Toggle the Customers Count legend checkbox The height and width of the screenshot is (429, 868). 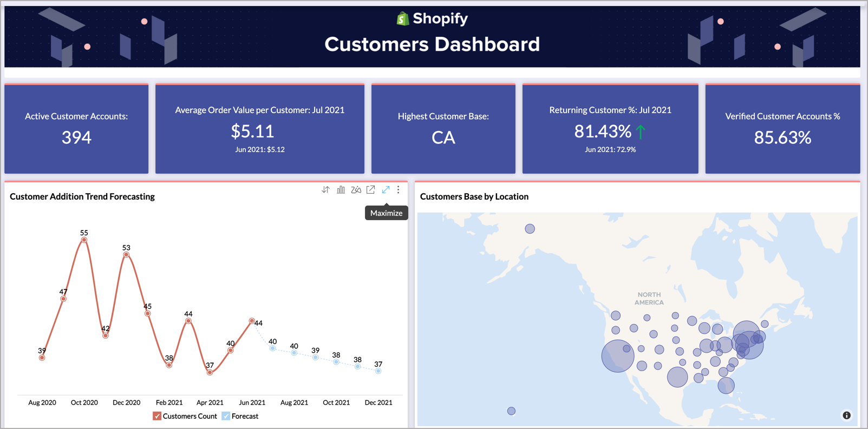157,416
